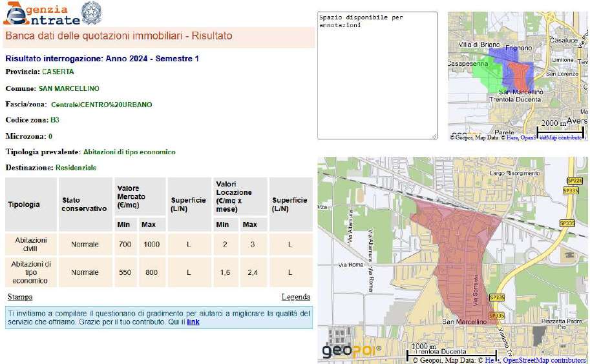The image size is (590, 364).
Task: Click the Agenzia Entrate logo
Action: tap(39, 14)
